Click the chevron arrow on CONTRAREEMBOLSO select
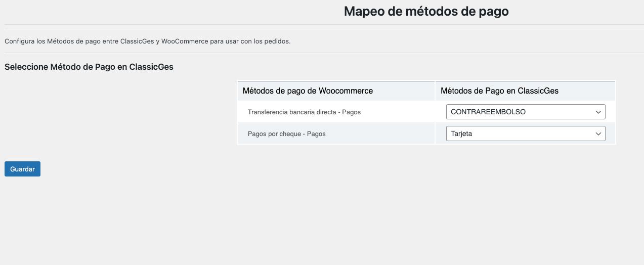 [x=598, y=112]
